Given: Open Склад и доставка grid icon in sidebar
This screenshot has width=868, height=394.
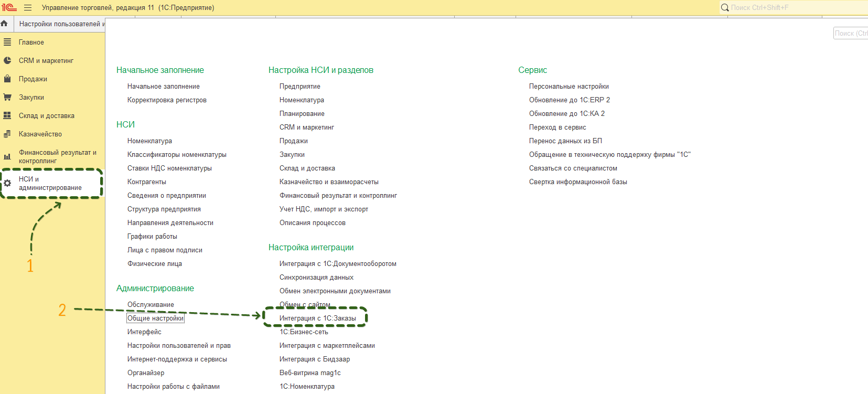Looking at the screenshot, I should pos(7,115).
